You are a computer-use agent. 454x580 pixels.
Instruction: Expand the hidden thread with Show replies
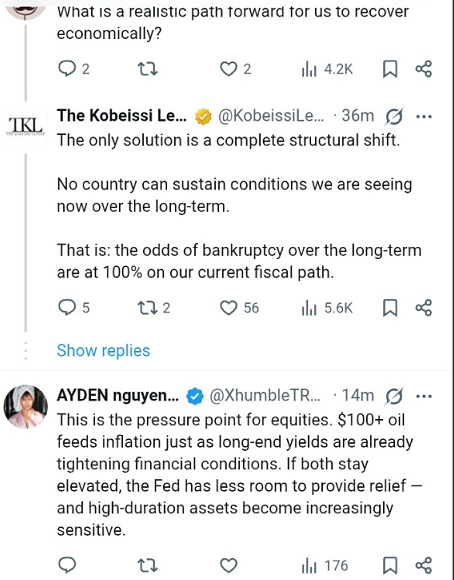coord(103,350)
